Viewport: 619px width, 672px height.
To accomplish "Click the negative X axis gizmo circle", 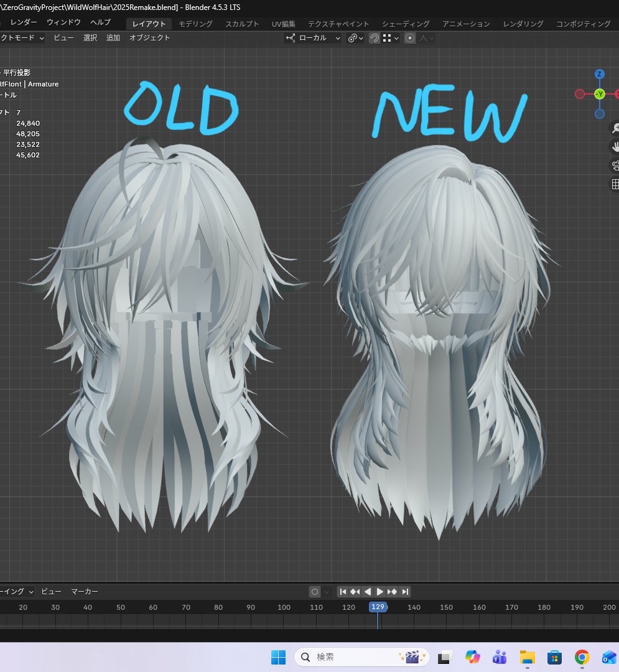I will 580,94.
